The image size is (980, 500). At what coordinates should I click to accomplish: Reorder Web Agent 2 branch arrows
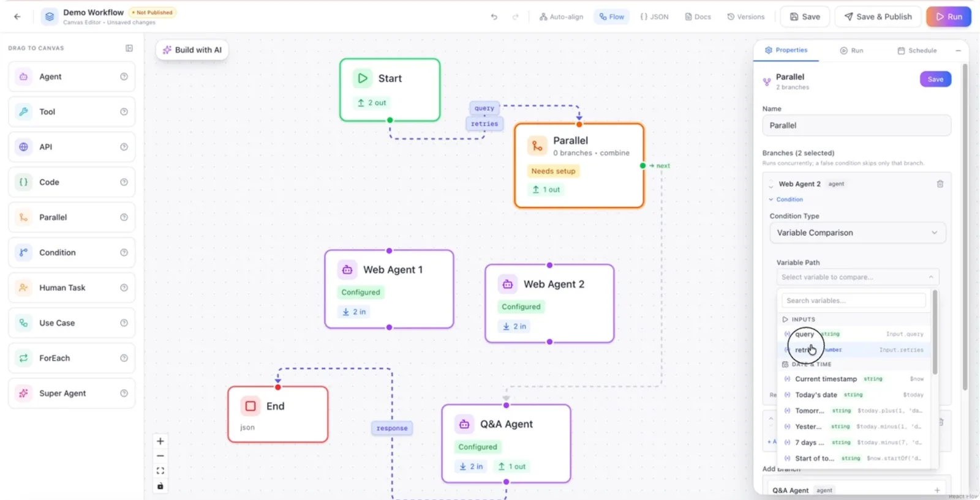pos(771,184)
